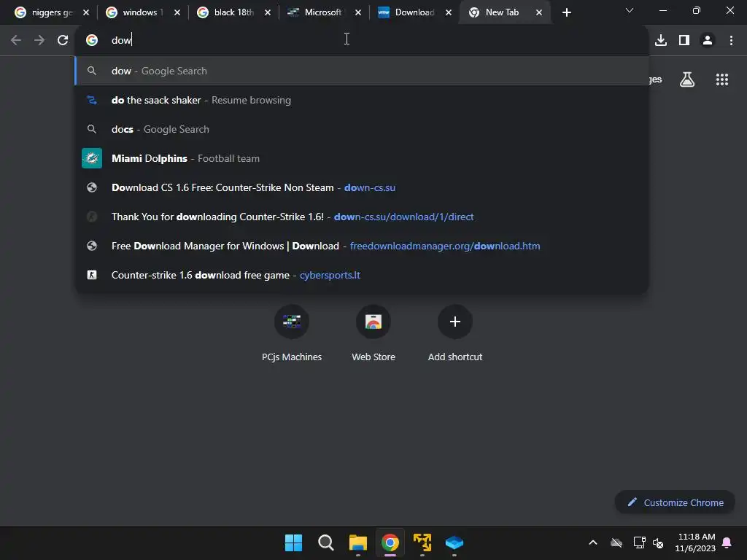
Task: Click the address bar containing "dow"
Action: [x=362, y=40]
